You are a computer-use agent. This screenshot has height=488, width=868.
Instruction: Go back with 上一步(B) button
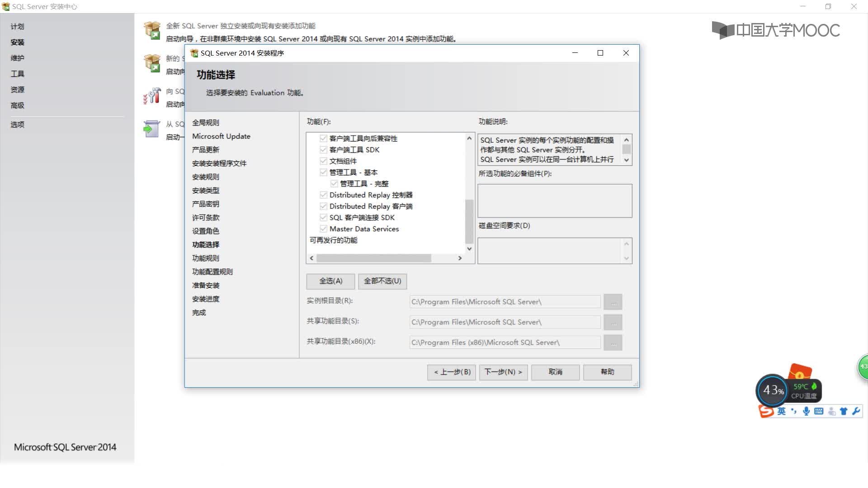click(452, 372)
